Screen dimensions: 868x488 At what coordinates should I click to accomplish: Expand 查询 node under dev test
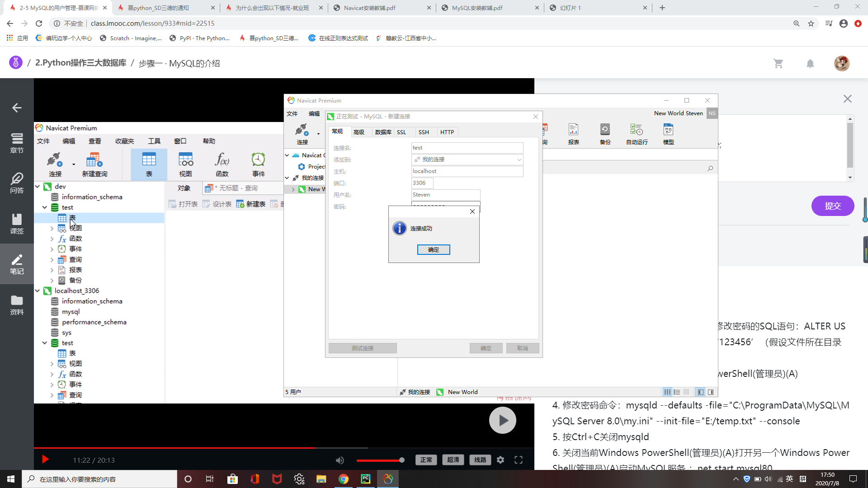(x=52, y=260)
